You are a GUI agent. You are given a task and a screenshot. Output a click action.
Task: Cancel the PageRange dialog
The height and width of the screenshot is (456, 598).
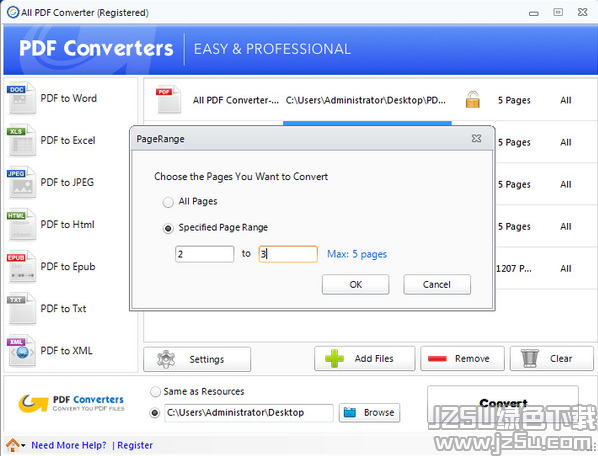[x=437, y=284]
